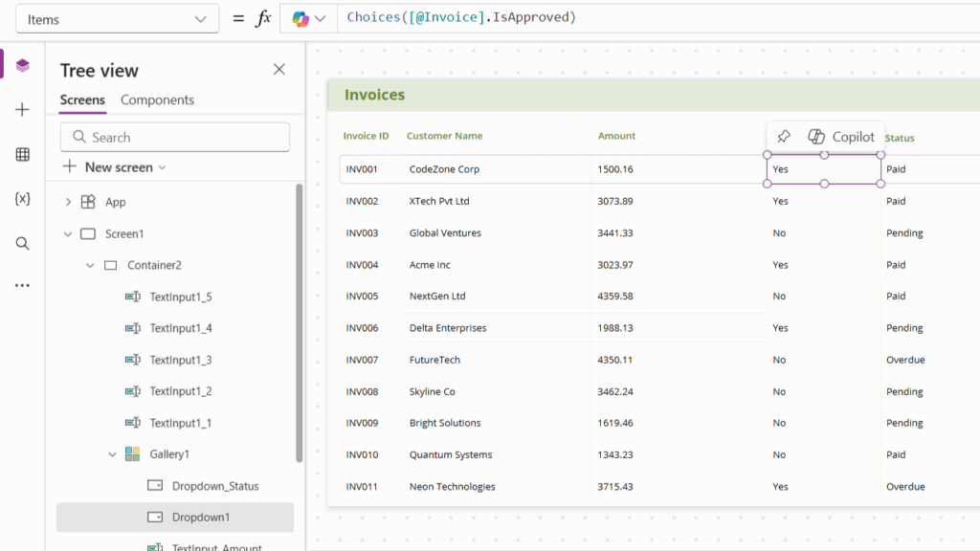Click the Copilot icon in formula bar
The height and width of the screenshot is (551, 980).
tap(301, 19)
